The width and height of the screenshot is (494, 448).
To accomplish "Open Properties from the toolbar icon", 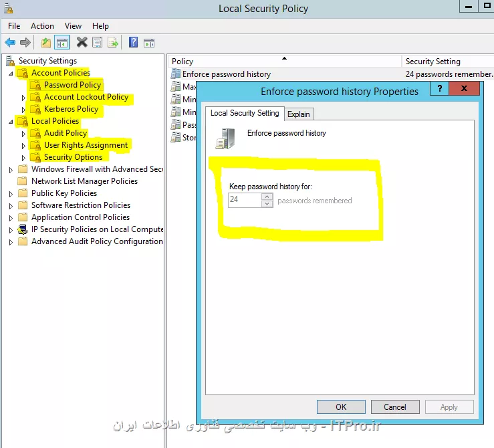I will coord(98,43).
